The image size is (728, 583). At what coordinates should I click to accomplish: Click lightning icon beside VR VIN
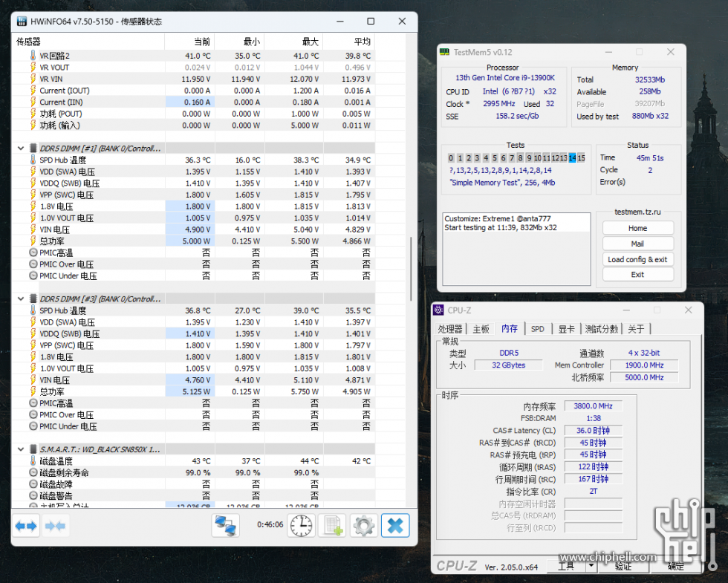coord(33,79)
